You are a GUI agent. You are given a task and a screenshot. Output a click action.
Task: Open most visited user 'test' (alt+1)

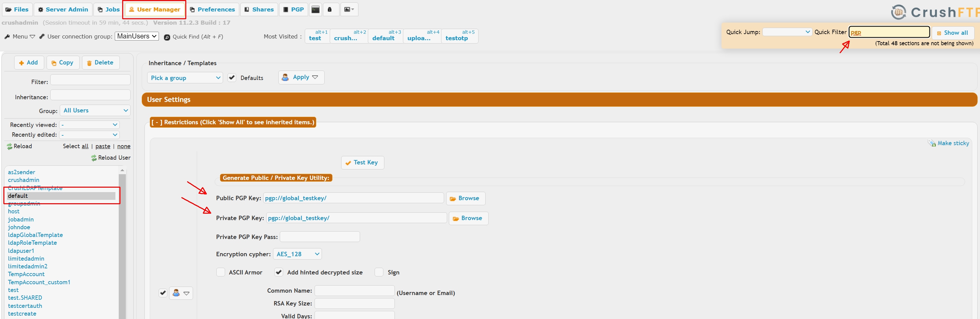click(x=317, y=36)
